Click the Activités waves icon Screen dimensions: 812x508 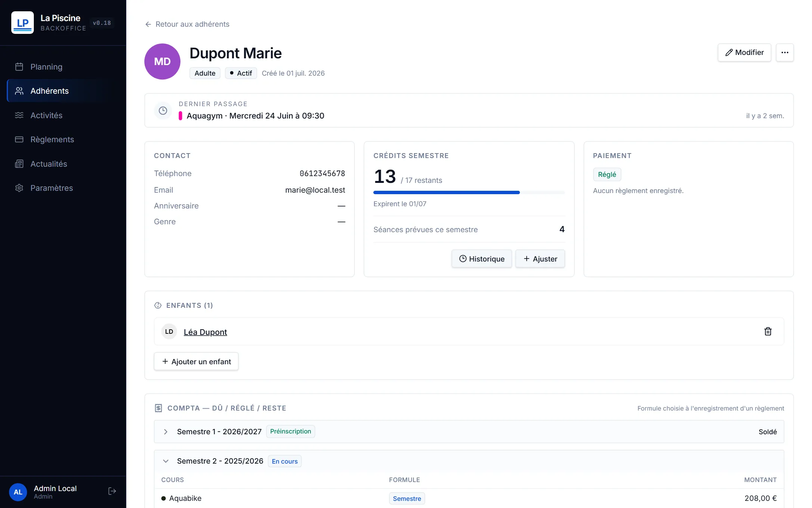tap(19, 115)
